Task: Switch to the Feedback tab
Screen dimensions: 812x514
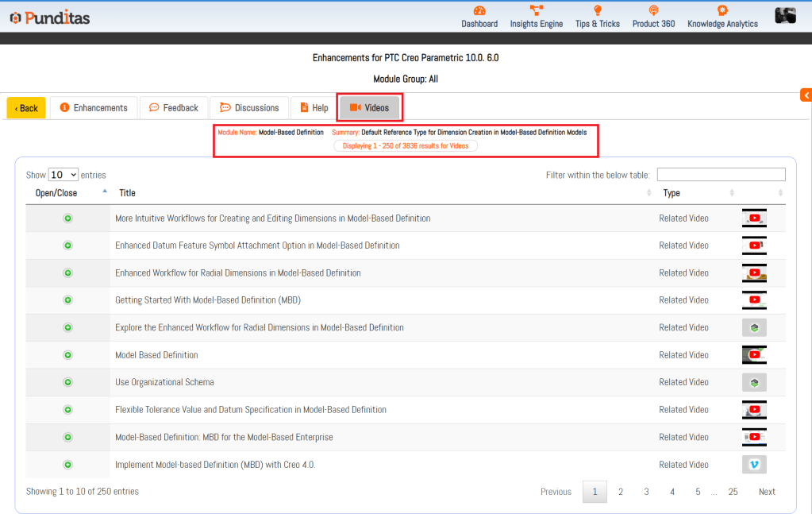Action: pos(174,108)
